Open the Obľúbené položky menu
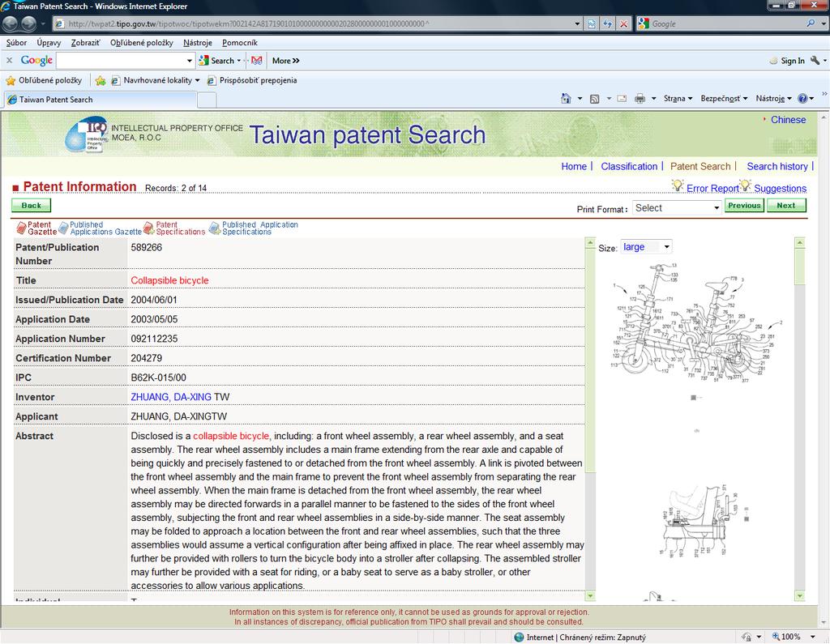The height and width of the screenshot is (644, 830). (x=141, y=43)
